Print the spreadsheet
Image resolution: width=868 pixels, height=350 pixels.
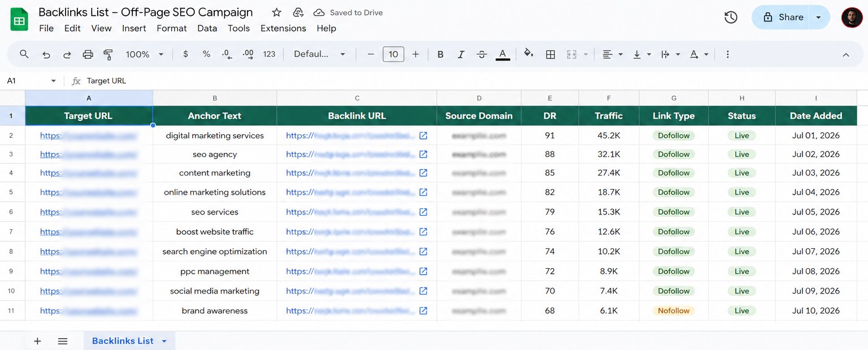click(88, 55)
